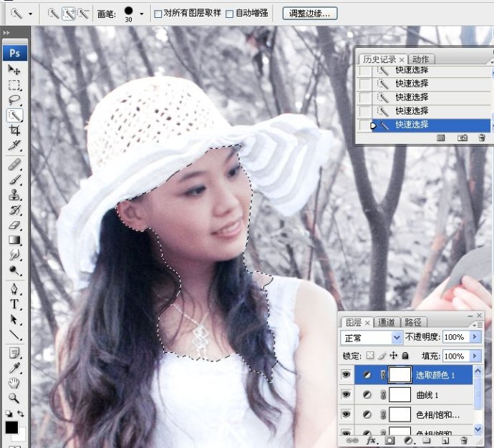Hide the 曲线 1 layer
494x448 pixels.
point(346,394)
